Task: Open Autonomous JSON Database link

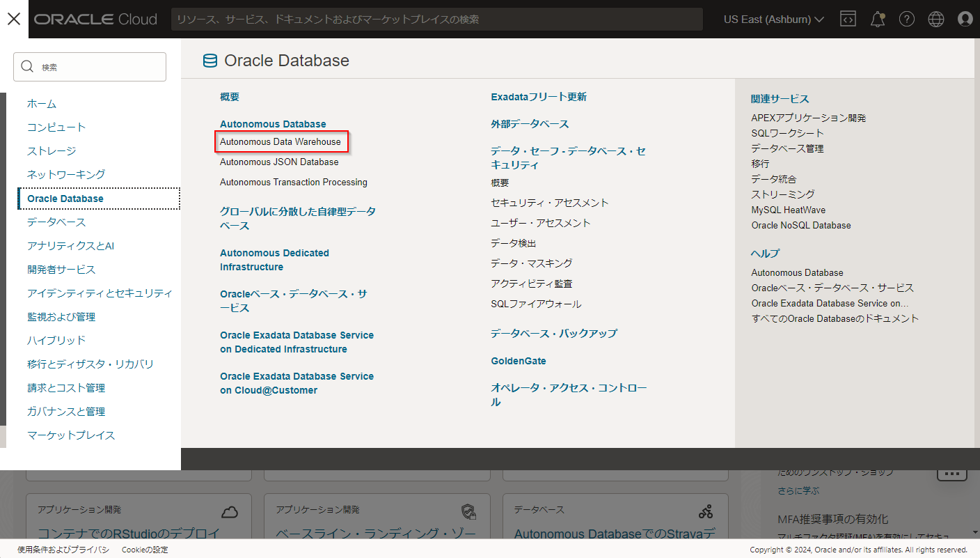Action: pos(279,162)
